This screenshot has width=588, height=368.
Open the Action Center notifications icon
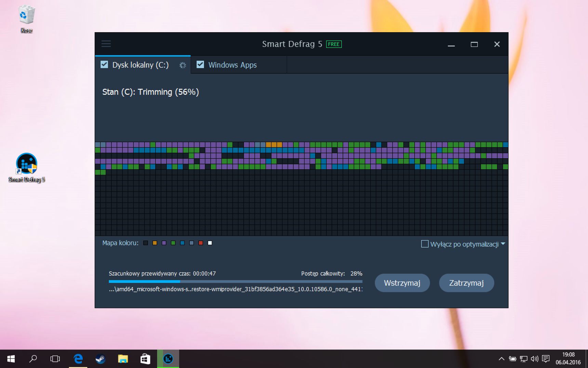pyautogui.click(x=546, y=359)
